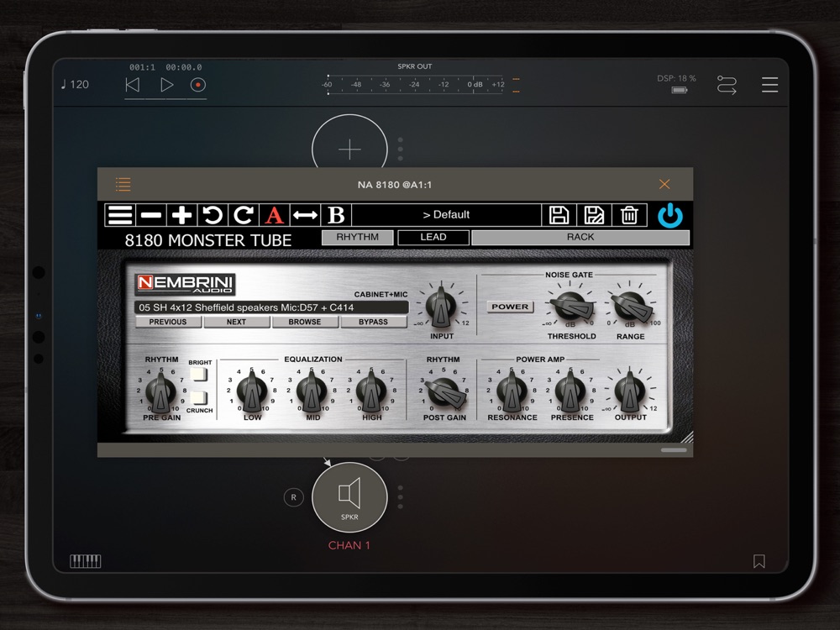Click the MID equalization knob

(x=312, y=392)
